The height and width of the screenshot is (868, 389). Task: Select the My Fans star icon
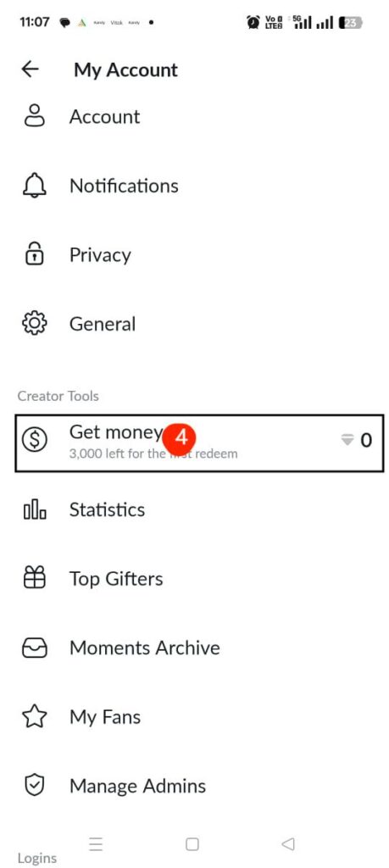[x=34, y=717]
